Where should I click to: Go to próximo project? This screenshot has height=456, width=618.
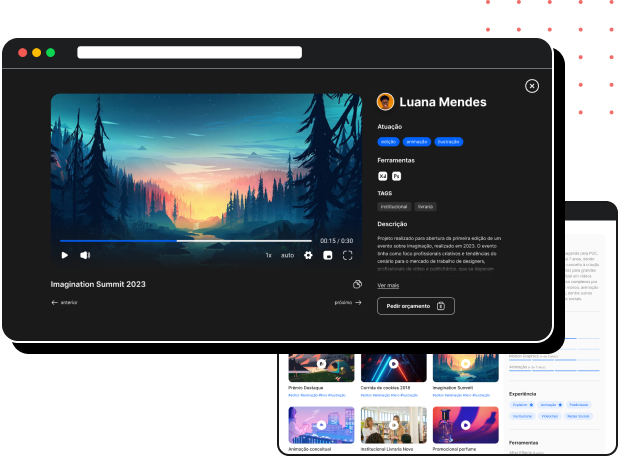click(348, 302)
